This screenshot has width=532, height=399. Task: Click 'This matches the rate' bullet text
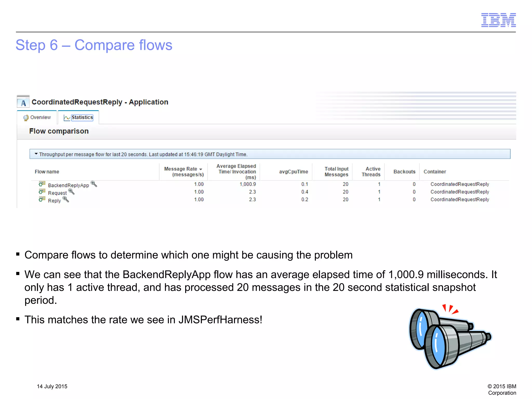coord(143,319)
